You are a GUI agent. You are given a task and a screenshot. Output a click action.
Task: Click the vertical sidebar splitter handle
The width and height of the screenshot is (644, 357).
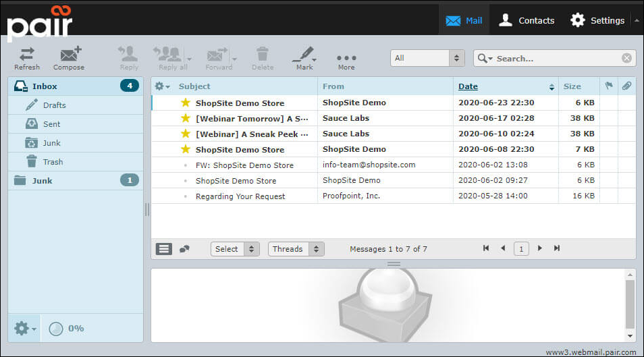[147, 209]
